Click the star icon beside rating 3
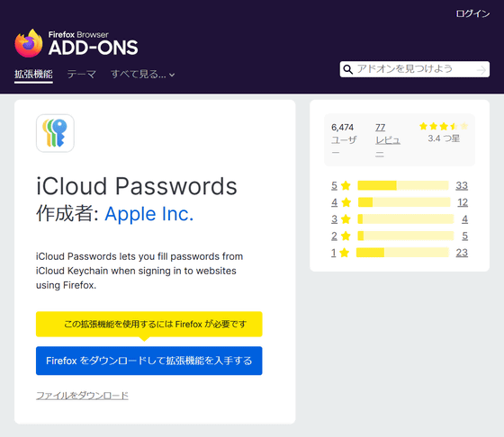The image size is (504, 437). point(346,219)
